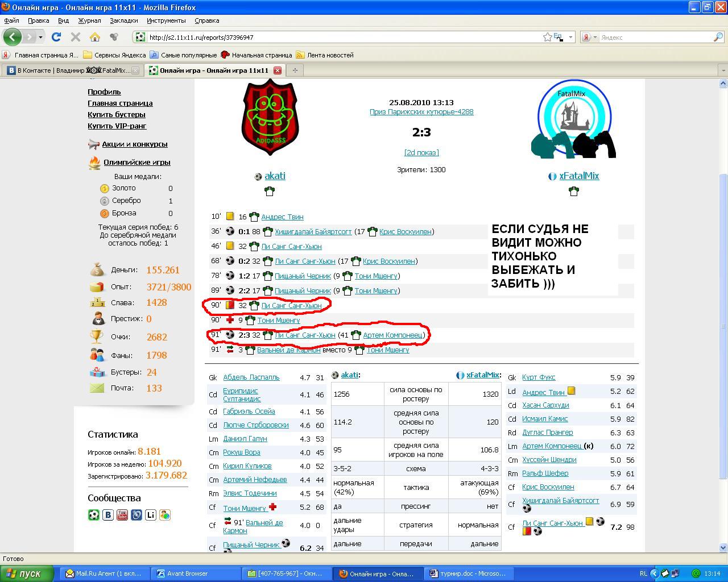Open the VKontakte community icon

point(107,515)
